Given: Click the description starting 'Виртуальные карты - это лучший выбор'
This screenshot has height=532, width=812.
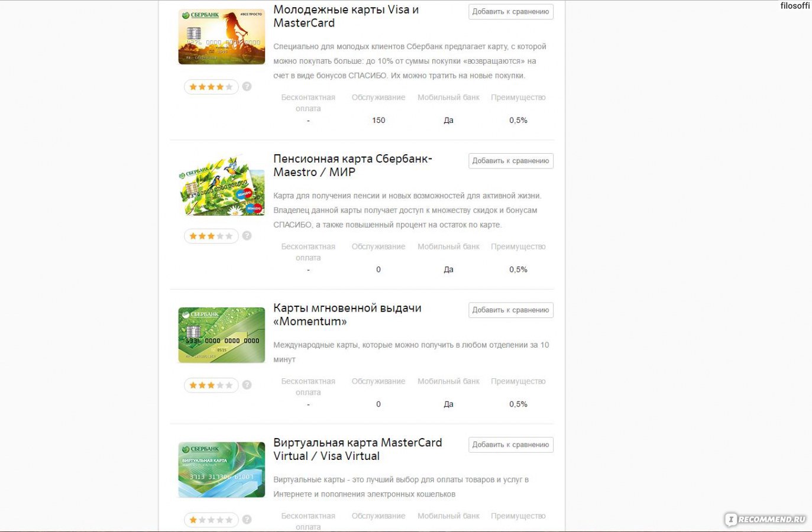Looking at the screenshot, I should click(401, 487).
